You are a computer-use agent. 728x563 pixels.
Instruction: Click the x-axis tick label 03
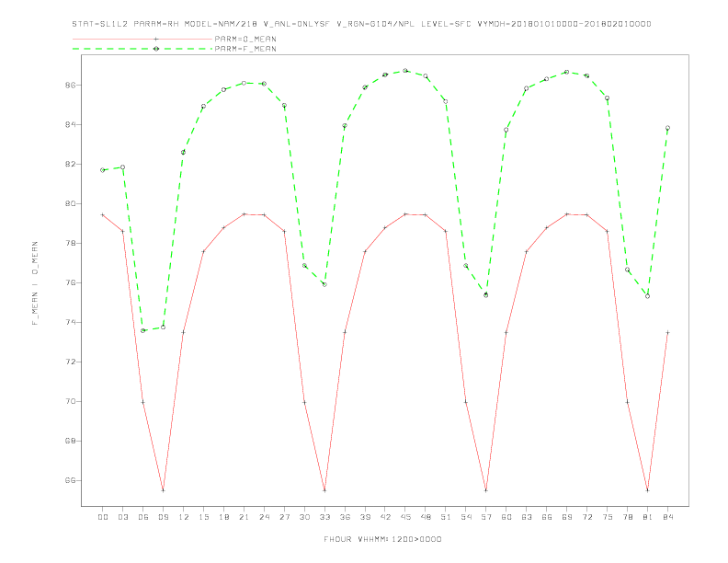pos(123,517)
